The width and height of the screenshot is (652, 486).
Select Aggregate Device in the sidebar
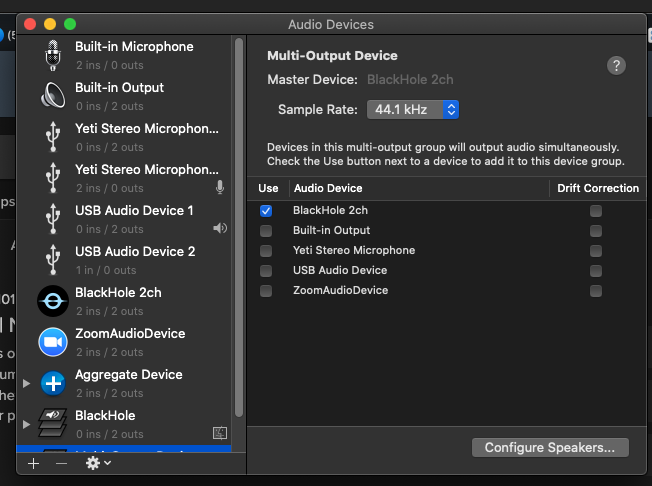click(124, 383)
